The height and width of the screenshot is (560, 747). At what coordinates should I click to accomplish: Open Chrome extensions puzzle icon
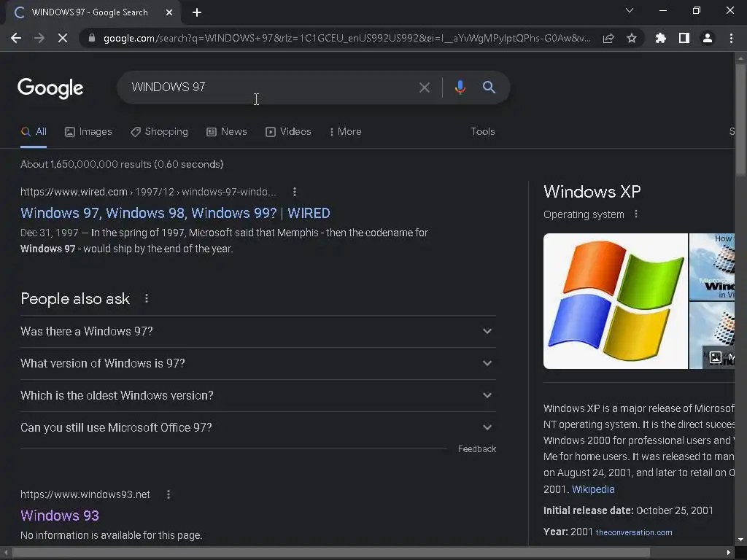point(661,38)
